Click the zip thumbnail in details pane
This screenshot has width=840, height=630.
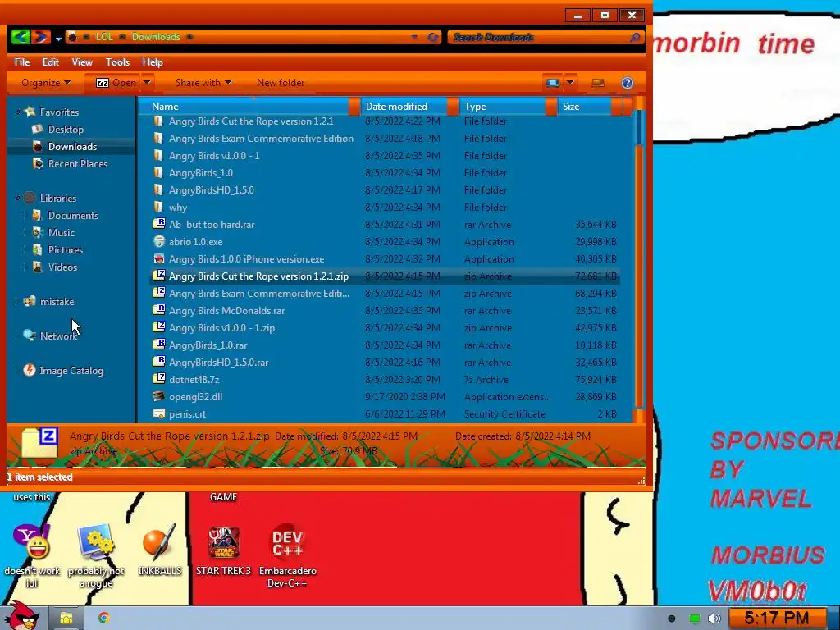click(x=40, y=442)
